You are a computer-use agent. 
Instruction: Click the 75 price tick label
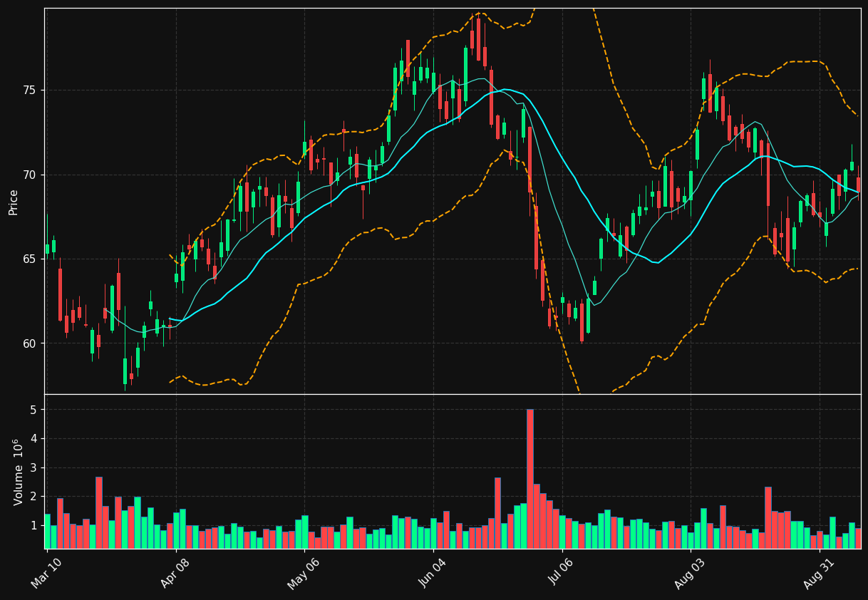coord(29,90)
